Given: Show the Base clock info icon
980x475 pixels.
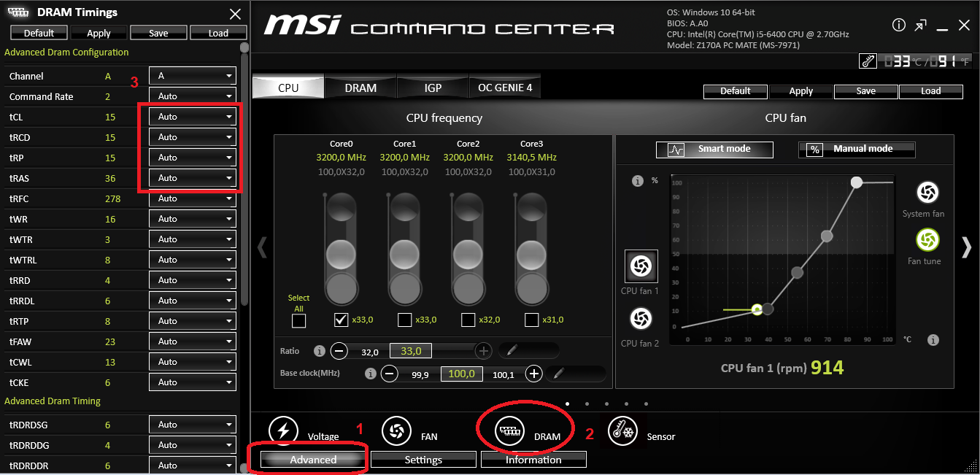Looking at the screenshot, I should (x=370, y=374).
